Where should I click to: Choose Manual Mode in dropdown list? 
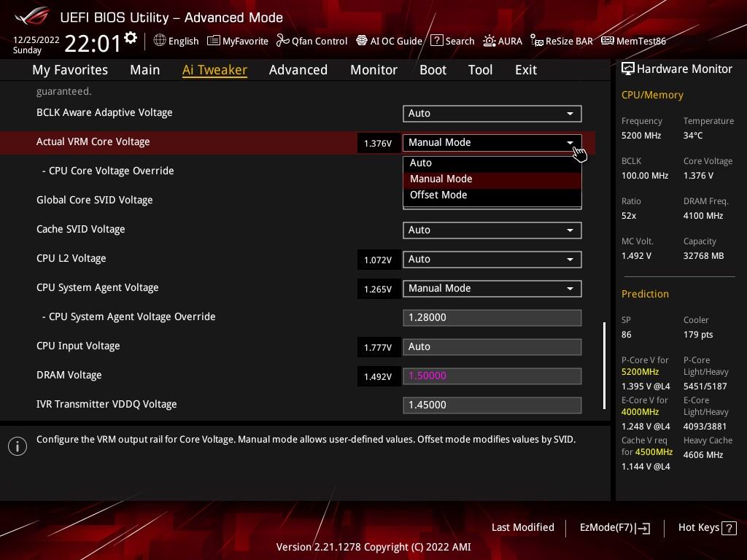(x=492, y=179)
